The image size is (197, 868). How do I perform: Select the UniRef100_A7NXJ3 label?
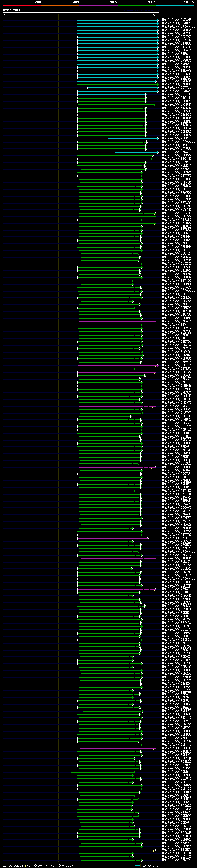tap(177, 152)
